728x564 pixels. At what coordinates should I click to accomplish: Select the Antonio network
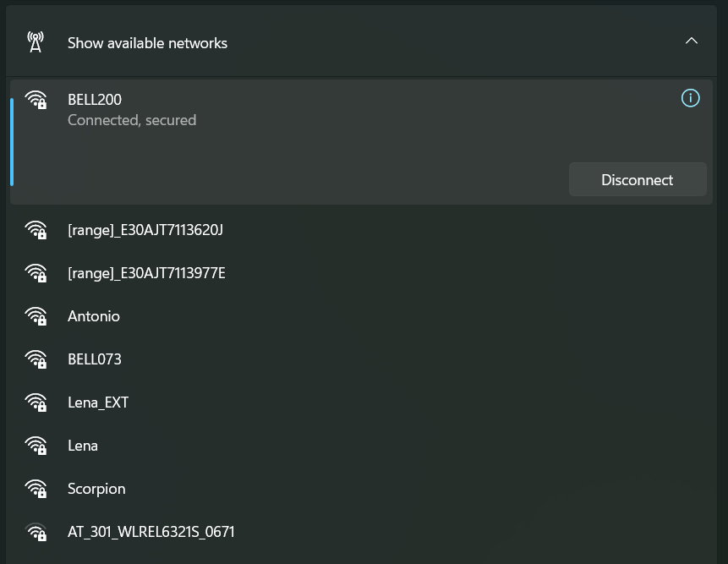pyautogui.click(x=94, y=316)
